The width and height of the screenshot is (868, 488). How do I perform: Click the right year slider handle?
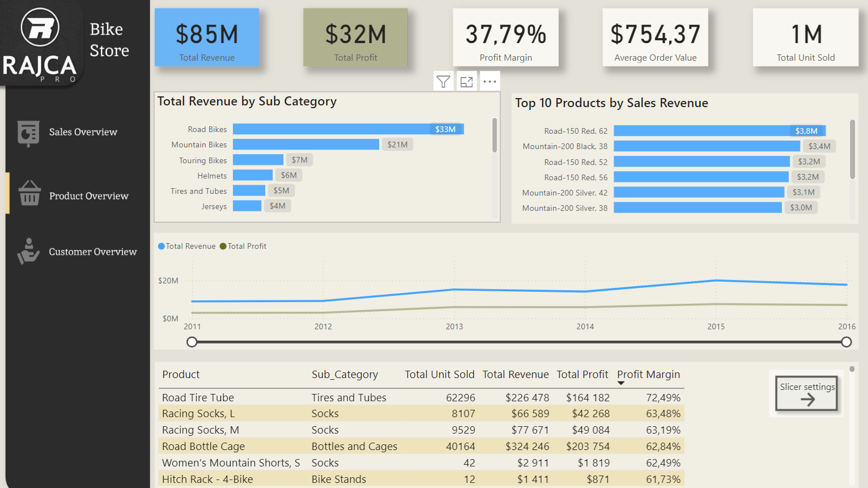pos(846,342)
